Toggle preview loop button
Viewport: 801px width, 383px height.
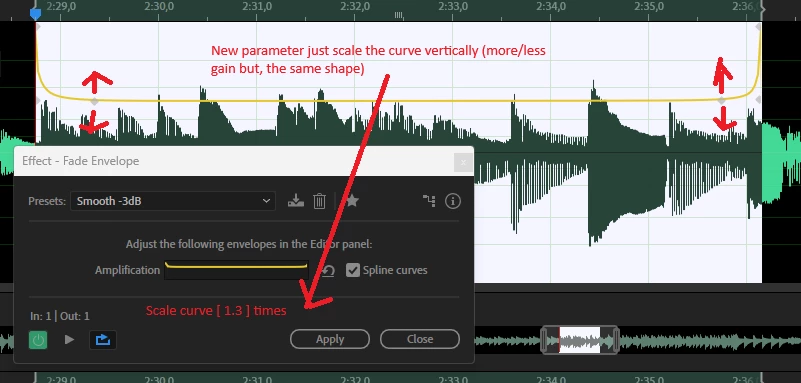pos(103,340)
